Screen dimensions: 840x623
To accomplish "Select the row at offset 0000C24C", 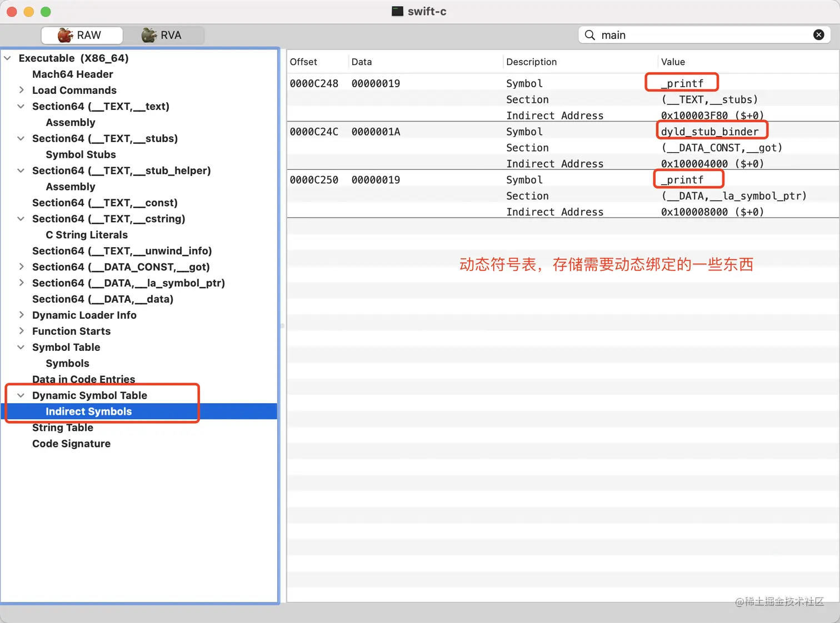I will 563,132.
